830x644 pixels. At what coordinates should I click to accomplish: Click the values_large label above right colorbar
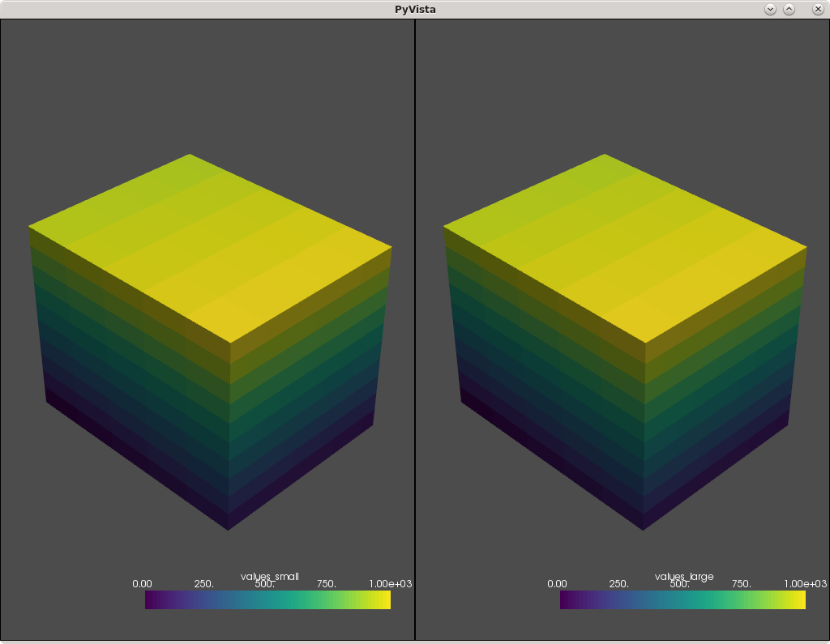coord(683,576)
